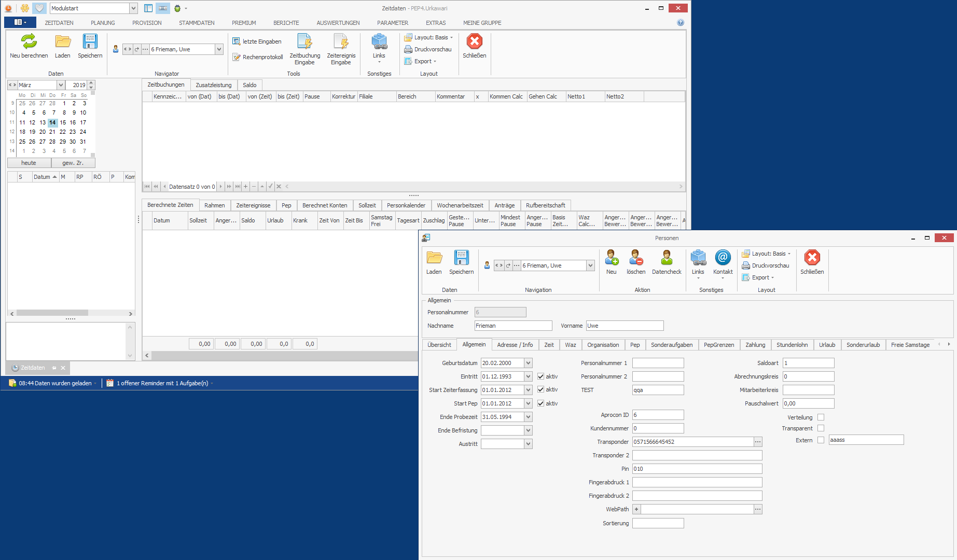Open the Zeitbuchung Eingabe tool
957x560 pixels.
304,42
